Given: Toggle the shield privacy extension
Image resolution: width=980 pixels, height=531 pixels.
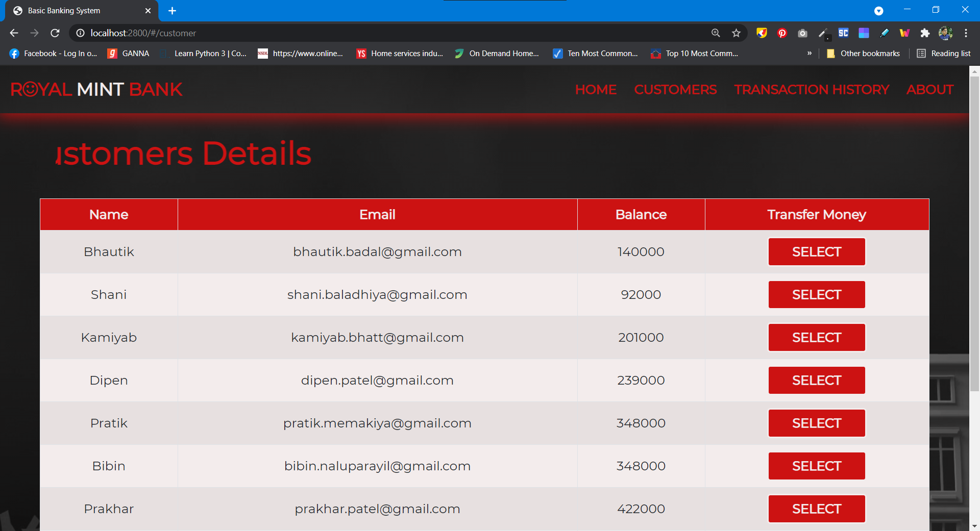Looking at the screenshot, I should coord(762,33).
